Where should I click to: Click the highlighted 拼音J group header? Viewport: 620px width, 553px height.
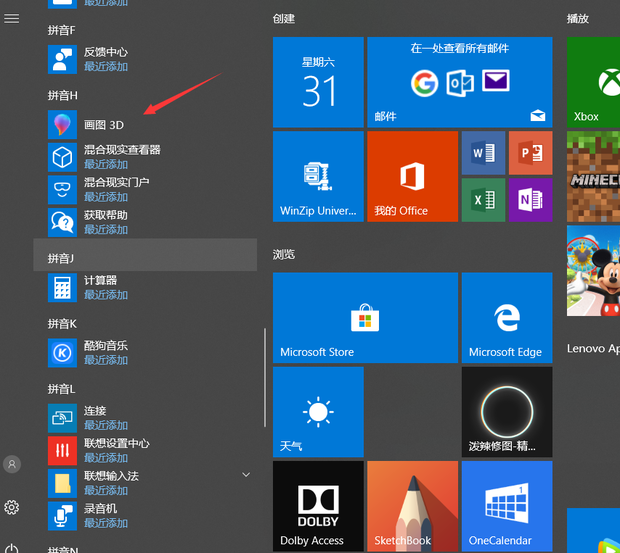[145, 255]
